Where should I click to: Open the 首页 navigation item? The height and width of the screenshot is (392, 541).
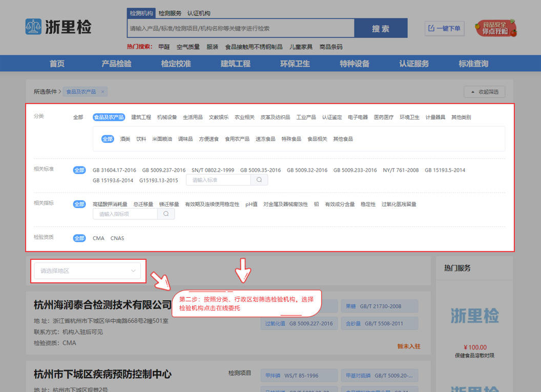[57, 64]
